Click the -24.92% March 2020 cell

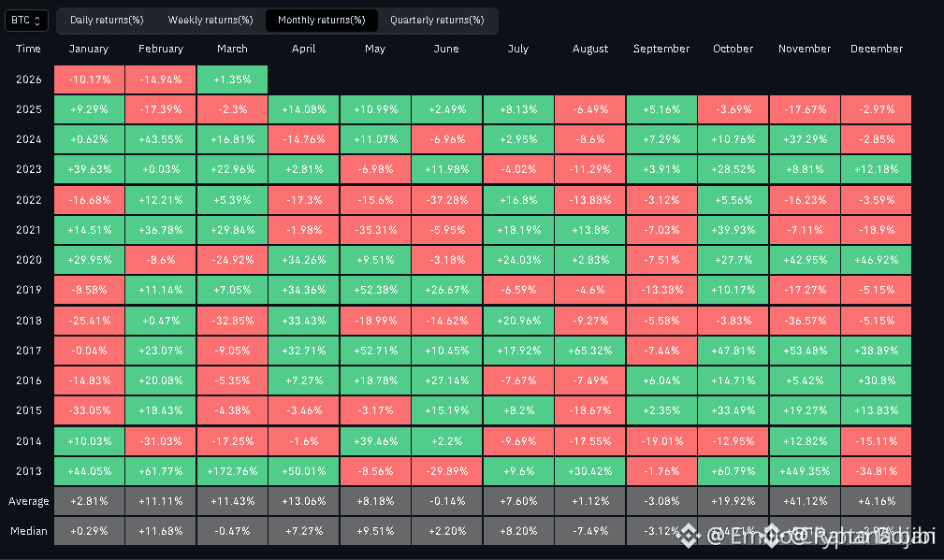tap(232, 261)
